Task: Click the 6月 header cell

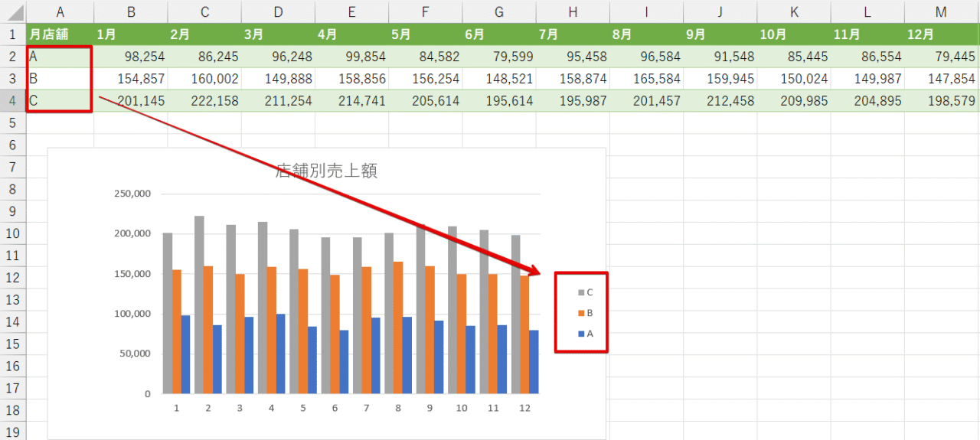Action: (x=498, y=34)
